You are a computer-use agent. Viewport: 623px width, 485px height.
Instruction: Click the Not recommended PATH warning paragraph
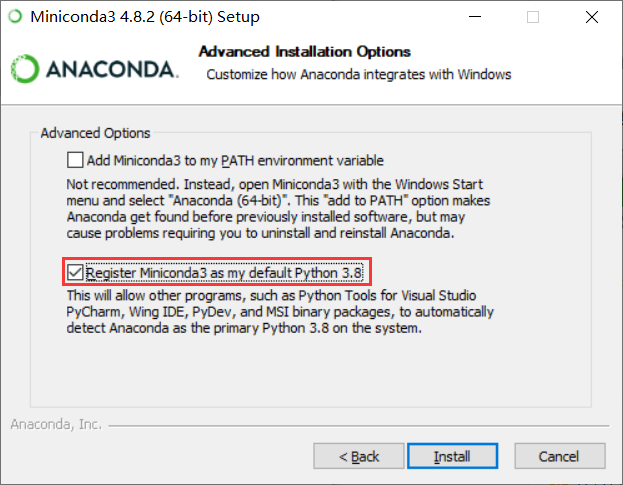coord(260,209)
